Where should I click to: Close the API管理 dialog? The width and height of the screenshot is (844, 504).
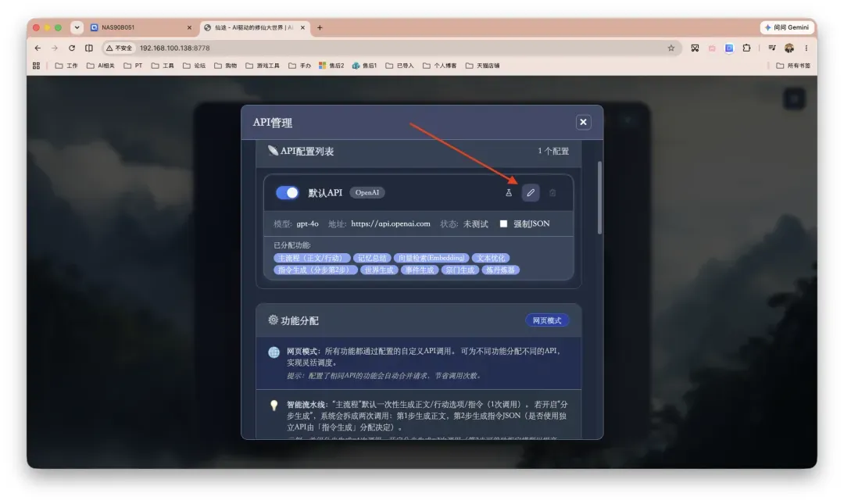(583, 122)
